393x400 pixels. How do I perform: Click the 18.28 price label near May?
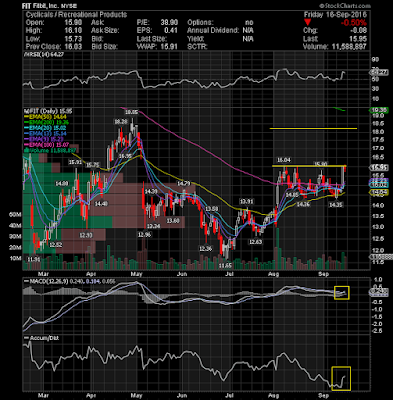pyautogui.click(x=121, y=122)
